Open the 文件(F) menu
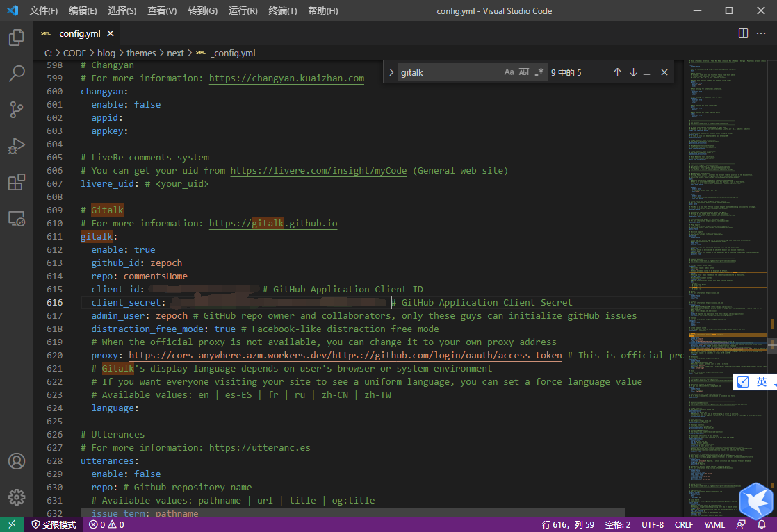Screen dimensions: 777x532 click(44, 11)
